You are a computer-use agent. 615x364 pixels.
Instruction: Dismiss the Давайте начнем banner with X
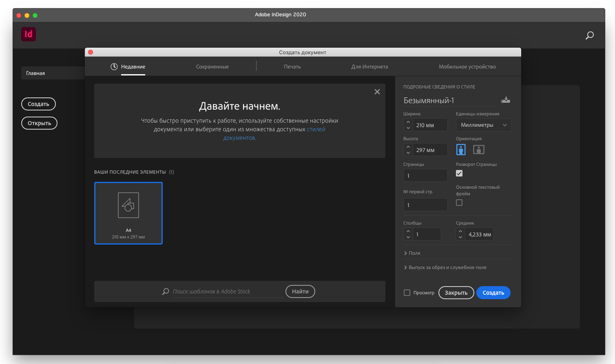[x=377, y=92]
